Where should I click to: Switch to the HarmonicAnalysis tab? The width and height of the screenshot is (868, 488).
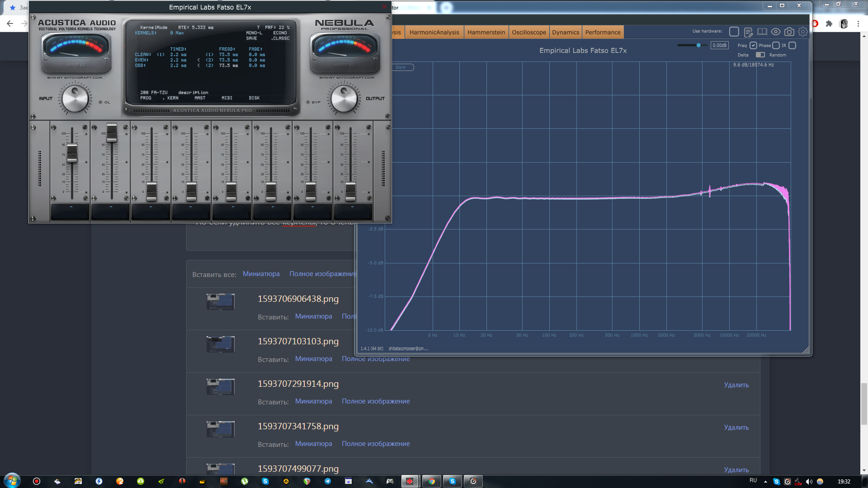click(434, 32)
